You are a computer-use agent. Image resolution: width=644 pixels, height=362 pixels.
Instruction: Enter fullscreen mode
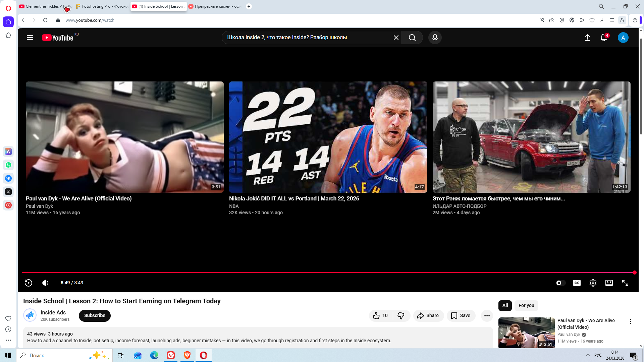point(625,283)
